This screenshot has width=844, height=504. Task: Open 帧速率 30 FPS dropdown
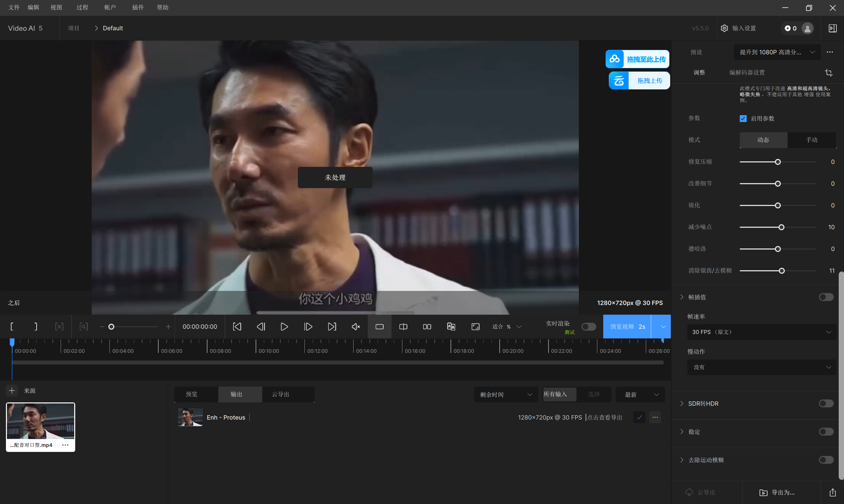point(762,332)
